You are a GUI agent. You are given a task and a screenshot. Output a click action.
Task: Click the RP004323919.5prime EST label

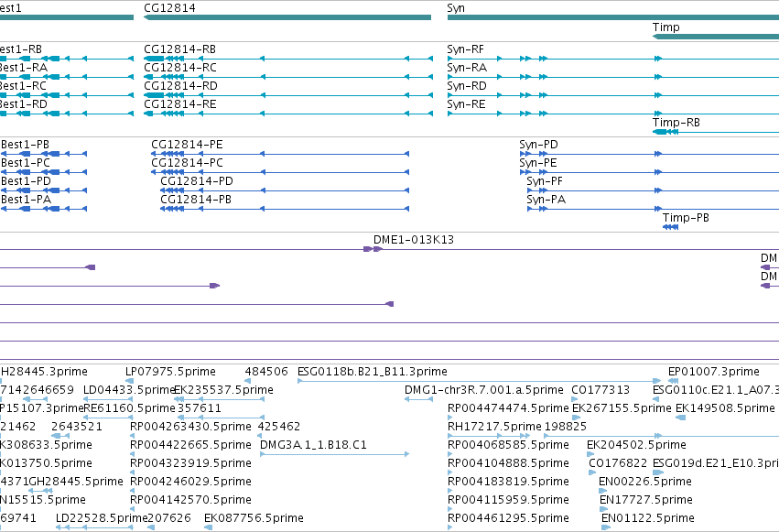(x=190, y=464)
